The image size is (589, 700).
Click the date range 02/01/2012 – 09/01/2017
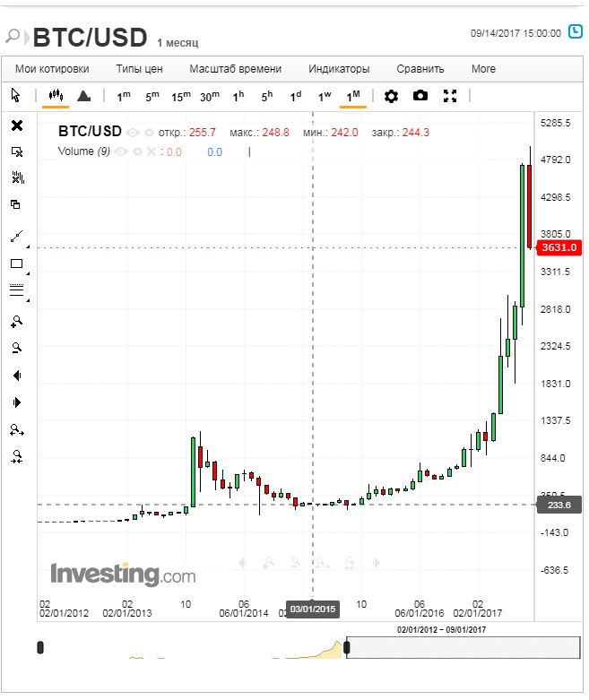pos(441,629)
